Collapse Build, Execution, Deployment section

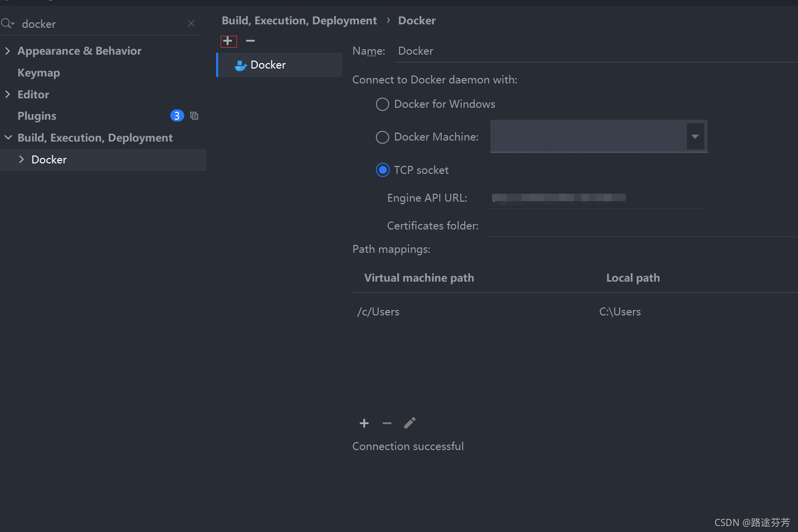point(8,138)
